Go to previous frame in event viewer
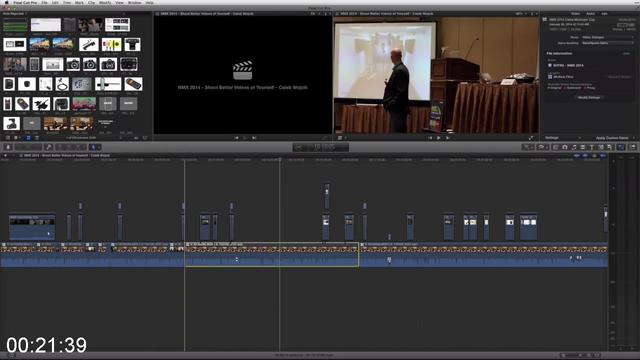This screenshot has height=360, width=640. pos(236,138)
